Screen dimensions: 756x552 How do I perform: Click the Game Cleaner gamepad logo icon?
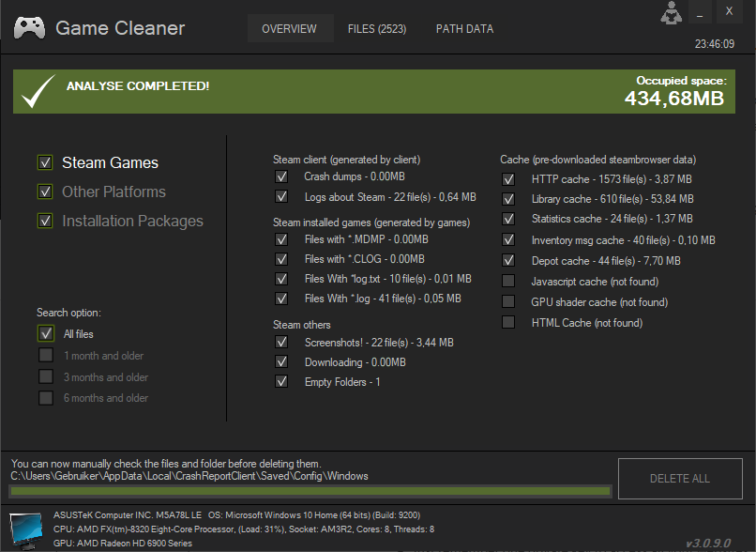point(29,27)
